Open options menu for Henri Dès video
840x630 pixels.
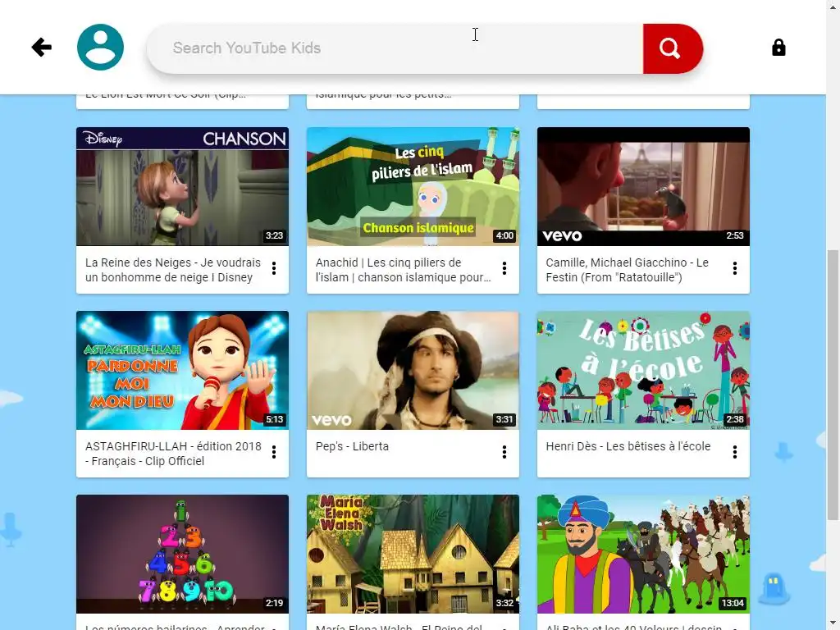[x=734, y=452]
